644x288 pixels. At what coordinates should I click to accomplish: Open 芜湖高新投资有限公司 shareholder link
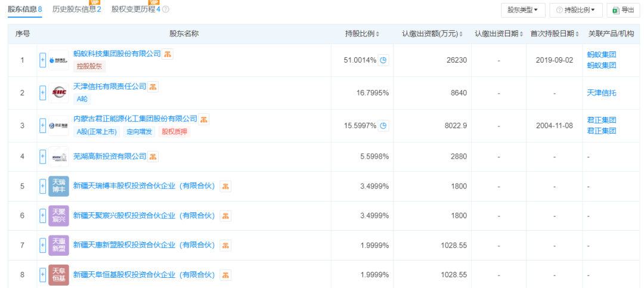click(110, 157)
